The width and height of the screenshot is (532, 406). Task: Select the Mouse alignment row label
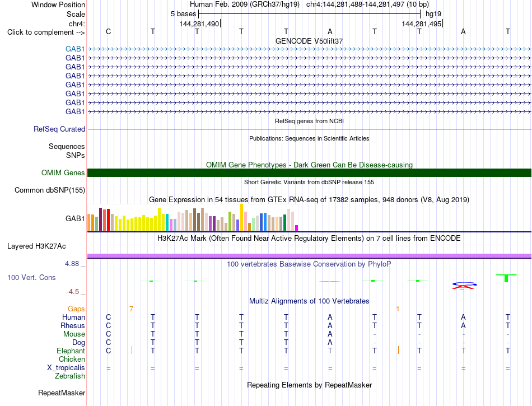pyautogui.click(x=74, y=334)
